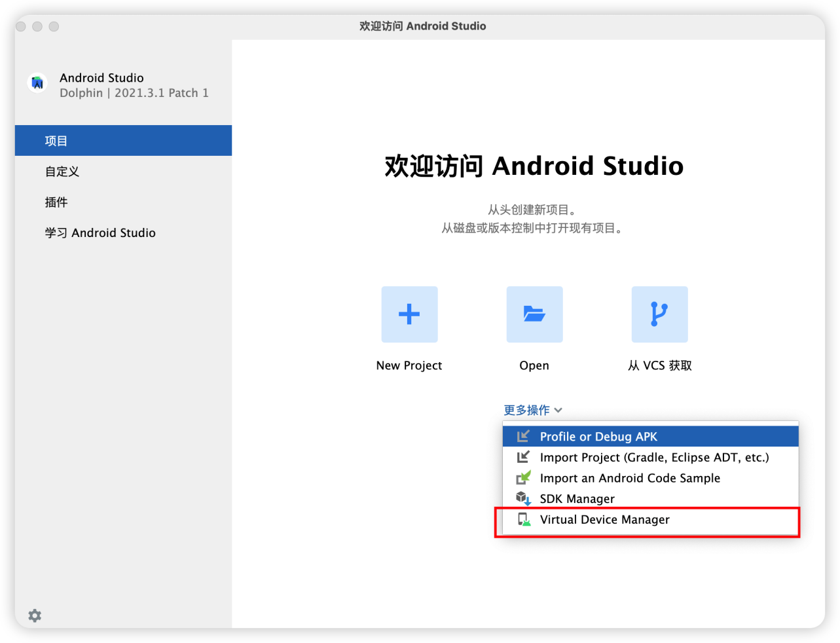Click the New Project label
Screen dimensions: 840x643
pyautogui.click(x=409, y=365)
